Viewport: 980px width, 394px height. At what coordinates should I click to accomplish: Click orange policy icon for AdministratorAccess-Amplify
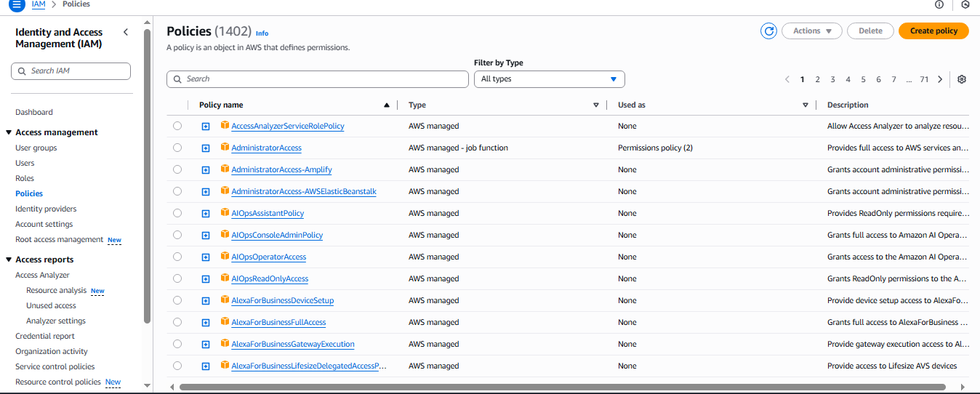pos(225,169)
